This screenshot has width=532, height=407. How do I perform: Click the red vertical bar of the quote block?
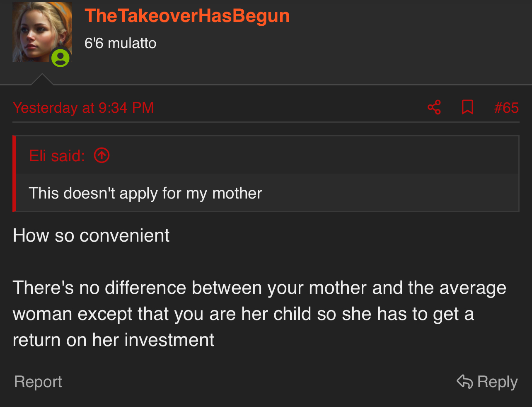tap(15, 174)
